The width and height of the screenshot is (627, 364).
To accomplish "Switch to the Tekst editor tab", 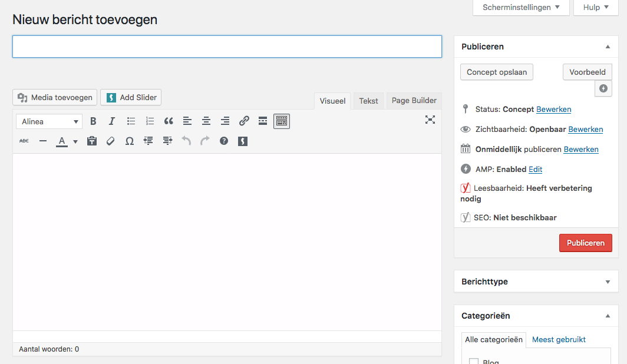I will coord(368,101).
